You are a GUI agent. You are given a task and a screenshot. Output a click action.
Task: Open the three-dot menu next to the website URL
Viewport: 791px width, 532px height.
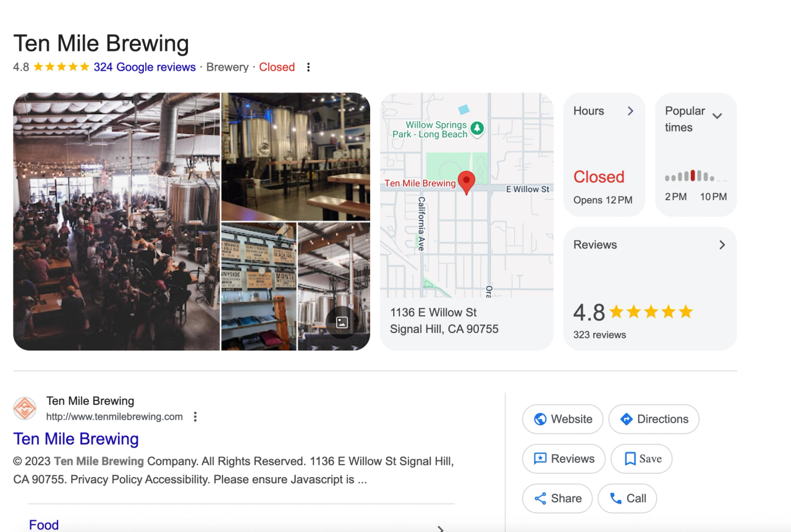coord(195,416)
